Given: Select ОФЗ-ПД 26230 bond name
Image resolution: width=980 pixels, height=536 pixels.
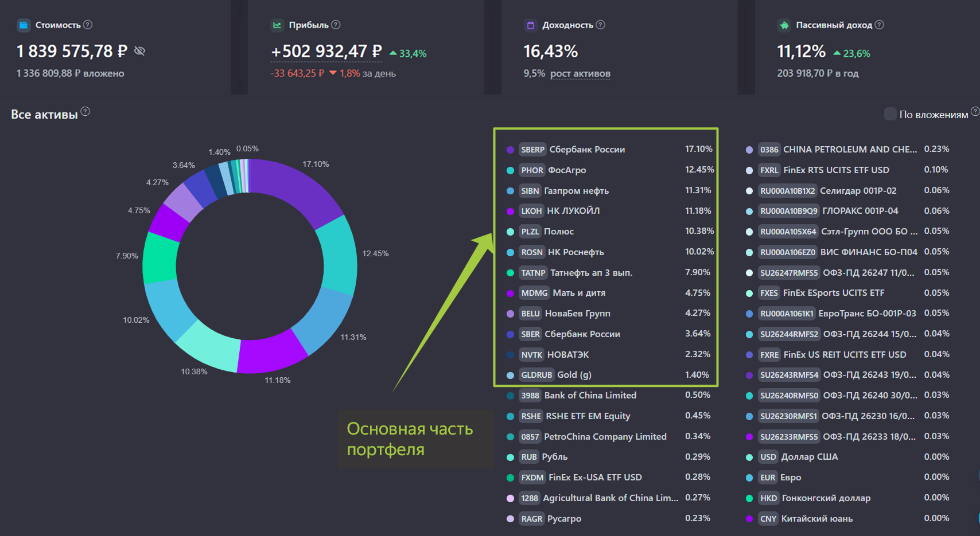Looking at the screenshot, I should [869, 416].
